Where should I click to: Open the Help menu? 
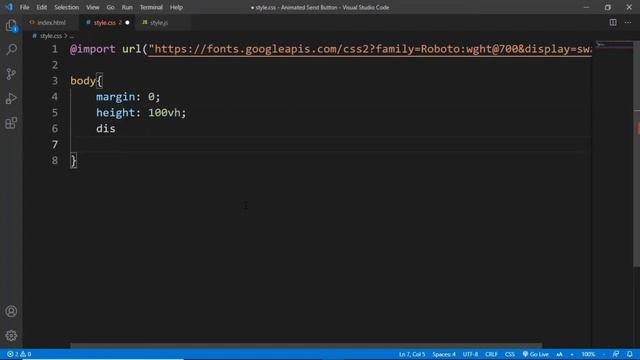click(176, 7)
